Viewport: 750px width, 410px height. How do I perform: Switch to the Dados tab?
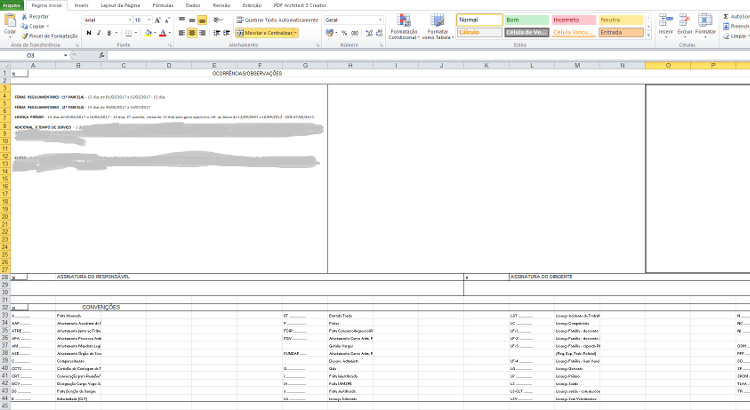(193, 5)
